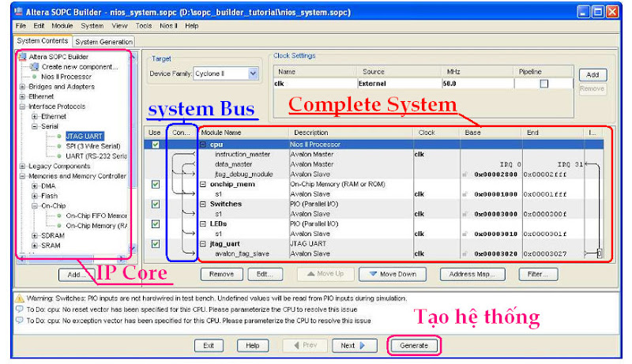Open the Device Family dropdown
The image size is (632, 364).
pyautogui.click(x=253, y=73)
